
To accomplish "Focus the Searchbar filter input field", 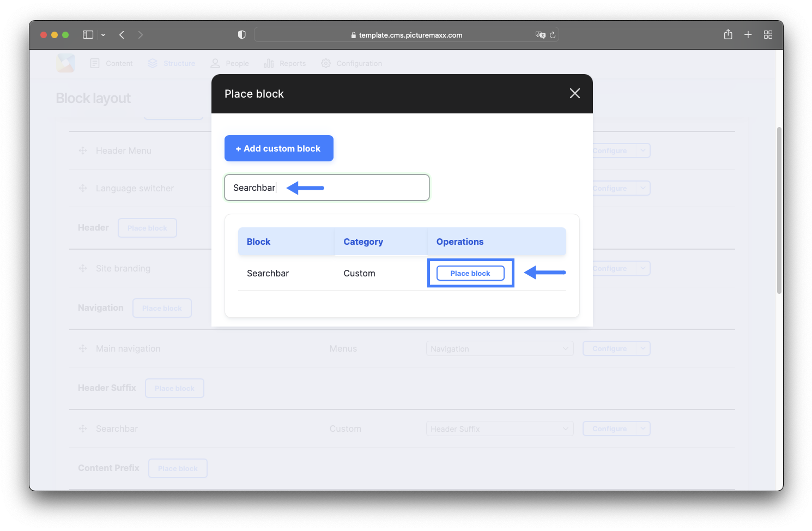I will pos(327,188).
